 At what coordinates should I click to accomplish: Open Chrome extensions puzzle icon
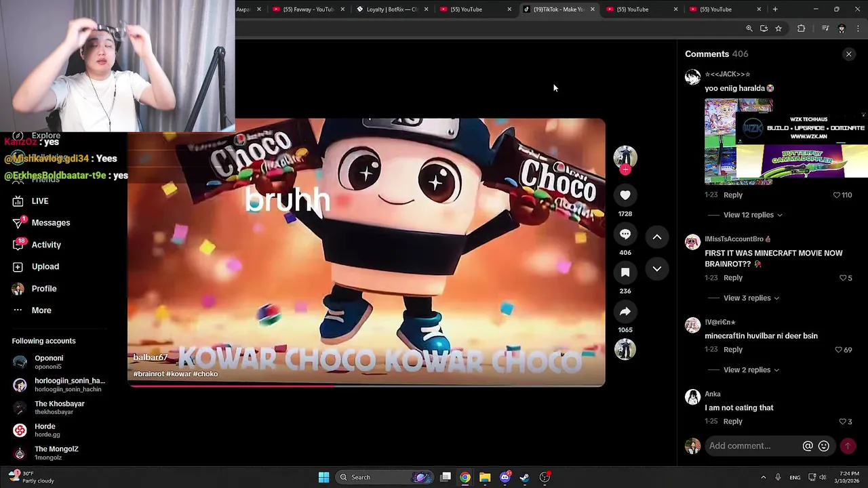click(802, 28)
